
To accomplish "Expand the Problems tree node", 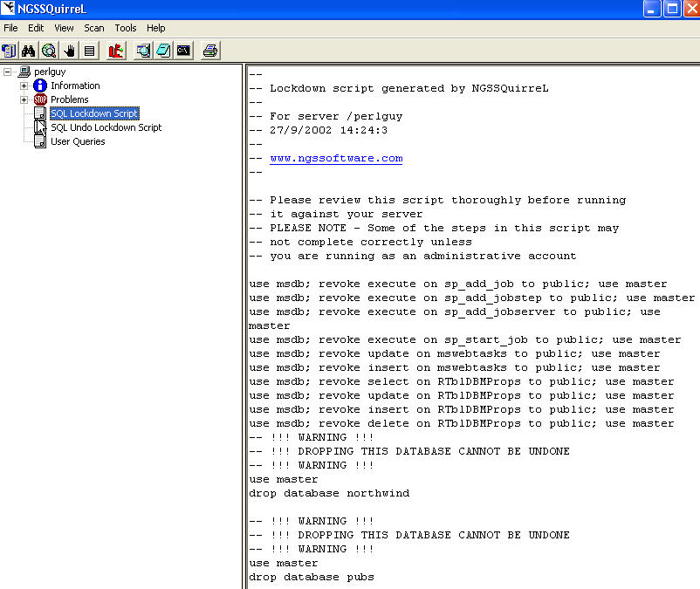I will pyautogui.click(x=24, y=99).
